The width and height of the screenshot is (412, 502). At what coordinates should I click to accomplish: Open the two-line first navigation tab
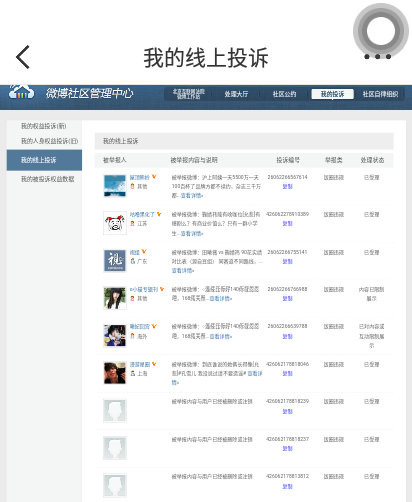189,94
